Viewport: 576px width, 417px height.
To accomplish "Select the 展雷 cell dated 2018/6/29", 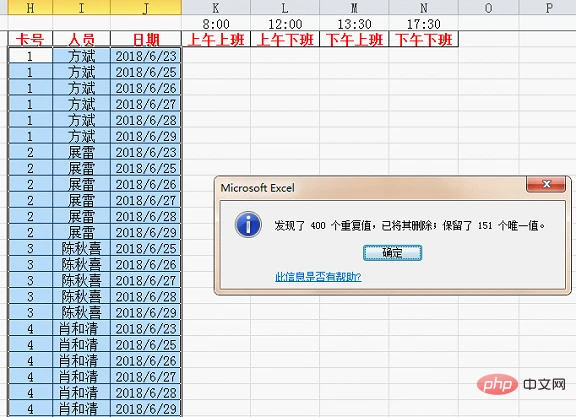I will click(82, 232).
